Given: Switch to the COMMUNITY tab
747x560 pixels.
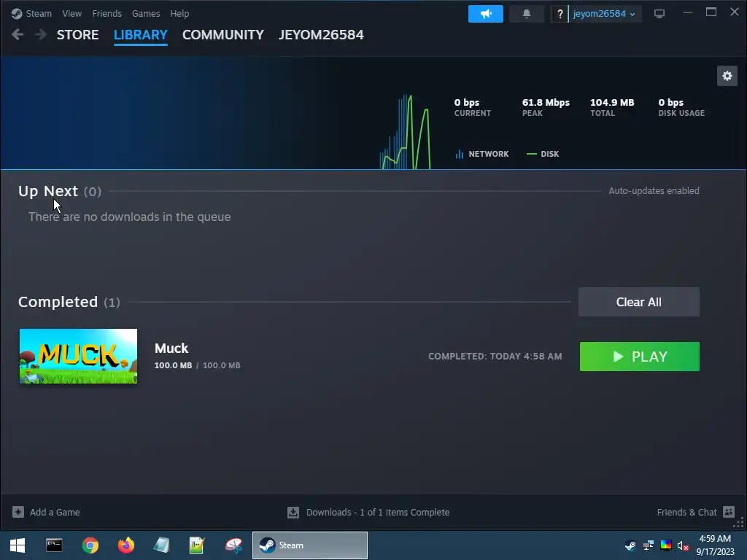Looking at the screenshot, I should click(x=223, y=35).
